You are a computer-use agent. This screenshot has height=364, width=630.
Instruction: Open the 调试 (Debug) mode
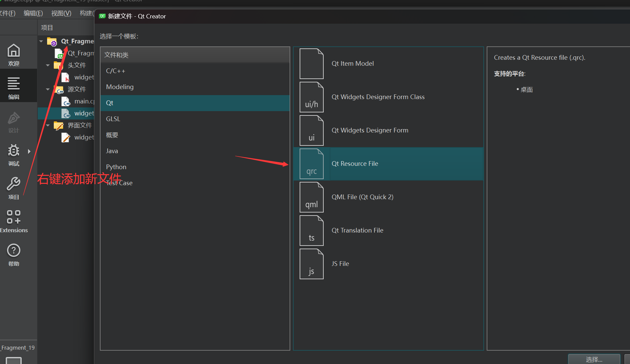[14, 155]
